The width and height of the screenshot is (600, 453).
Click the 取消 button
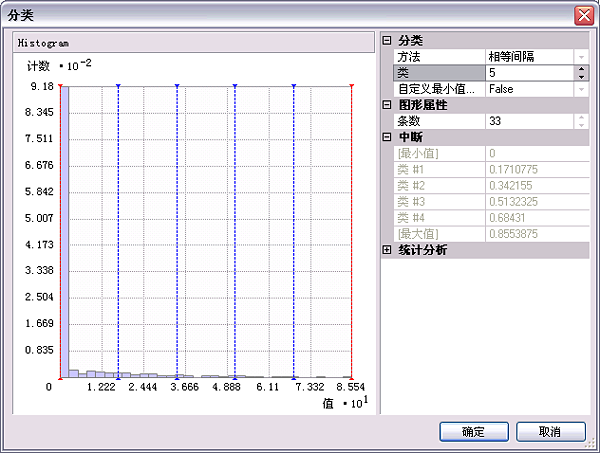pos(549,432)
